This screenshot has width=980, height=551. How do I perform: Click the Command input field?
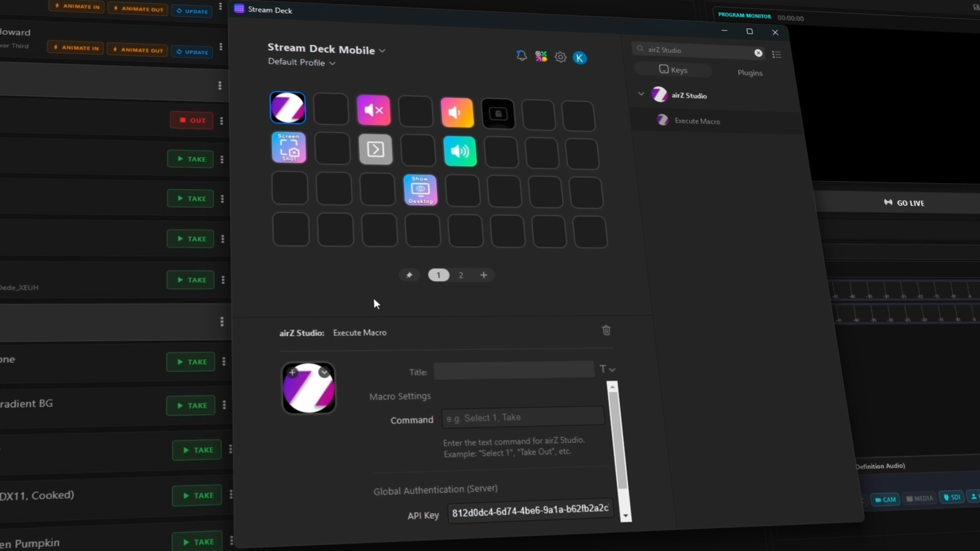(x=523, y=418)
